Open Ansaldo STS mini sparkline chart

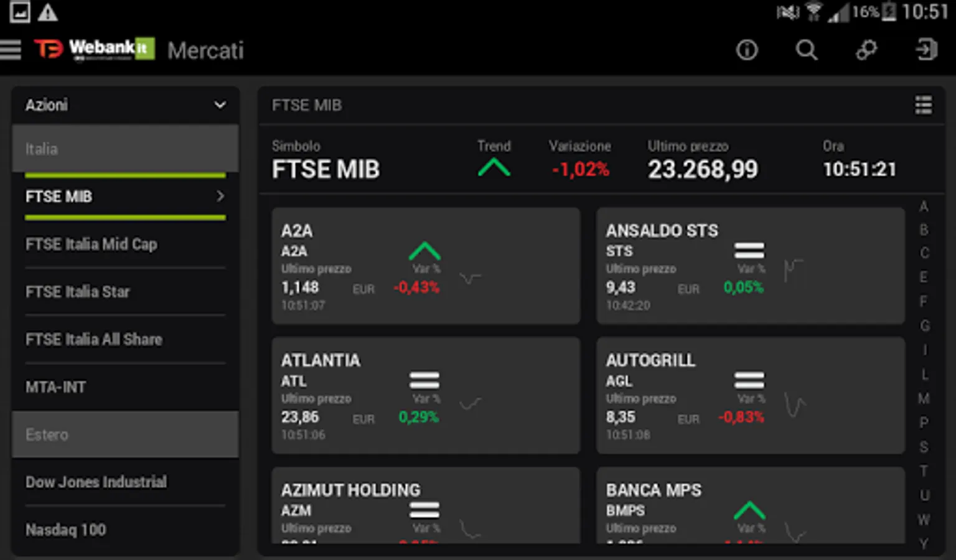(x=794, y=271)
